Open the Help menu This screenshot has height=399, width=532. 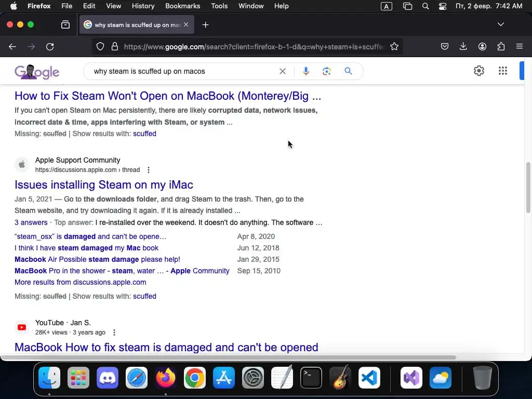coord(281,6)
